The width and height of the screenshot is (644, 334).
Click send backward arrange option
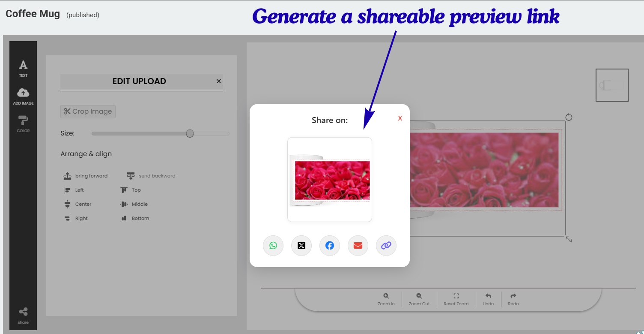pyautogui.click(x=151, y=176)
